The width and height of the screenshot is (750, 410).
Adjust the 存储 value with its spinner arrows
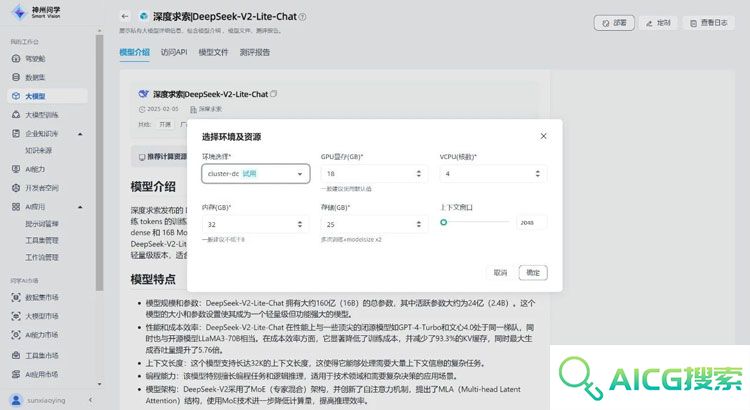click(x=419, y=224)
